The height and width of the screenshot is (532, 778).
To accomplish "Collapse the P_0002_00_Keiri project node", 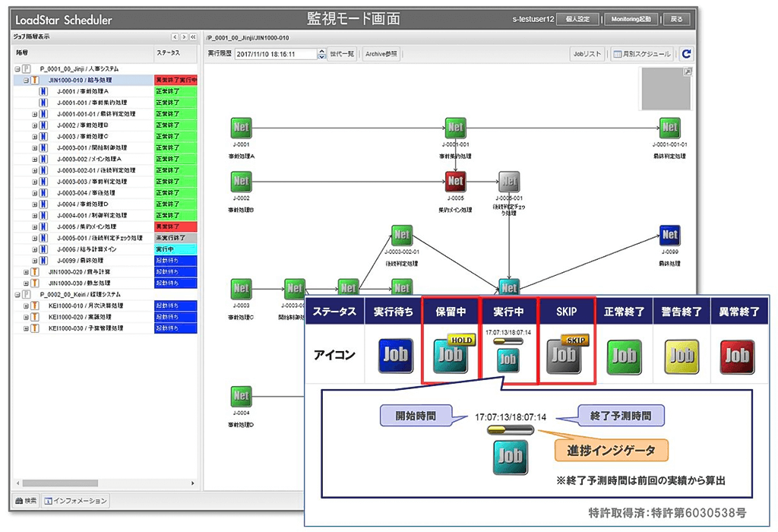I will point(17,294).
